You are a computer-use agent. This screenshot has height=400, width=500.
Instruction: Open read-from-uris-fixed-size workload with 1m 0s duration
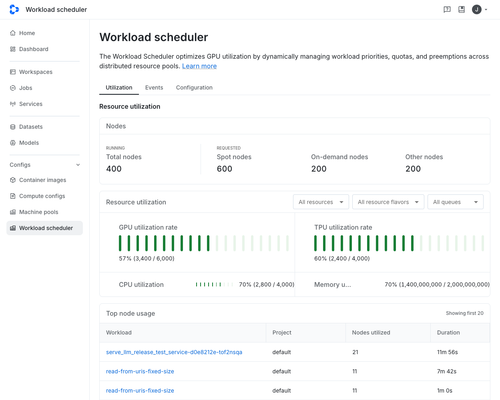pyautogui.click(x=140, y=390)
